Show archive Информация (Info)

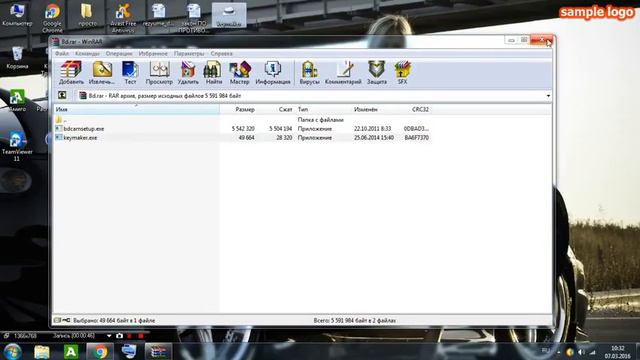[273, 73]
